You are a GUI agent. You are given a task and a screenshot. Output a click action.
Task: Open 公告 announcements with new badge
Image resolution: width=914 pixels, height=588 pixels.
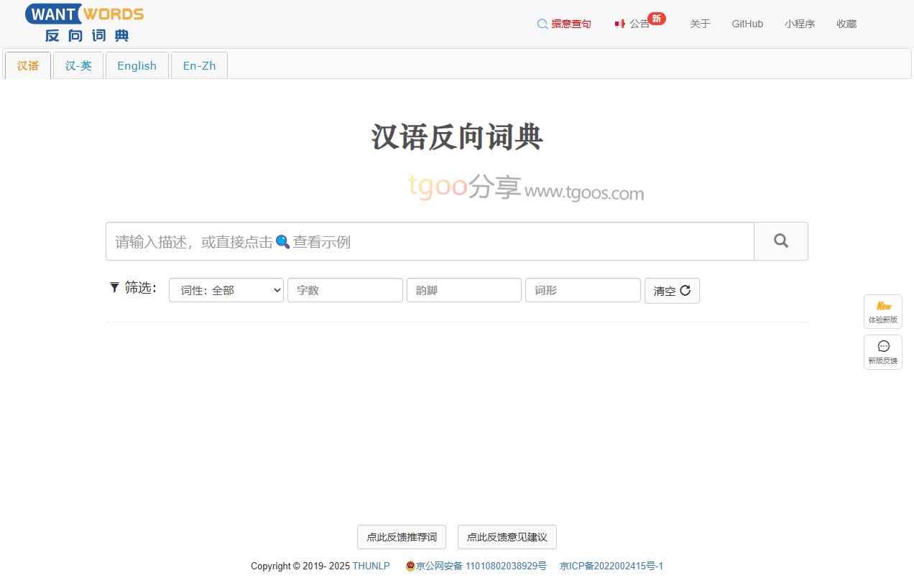click(x=639, y=24)
